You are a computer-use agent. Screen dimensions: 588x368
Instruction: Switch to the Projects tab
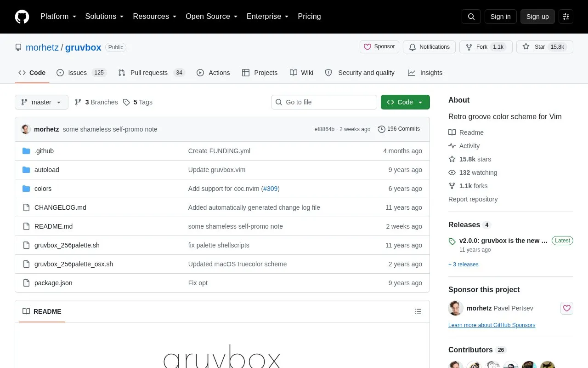(260, 73)
